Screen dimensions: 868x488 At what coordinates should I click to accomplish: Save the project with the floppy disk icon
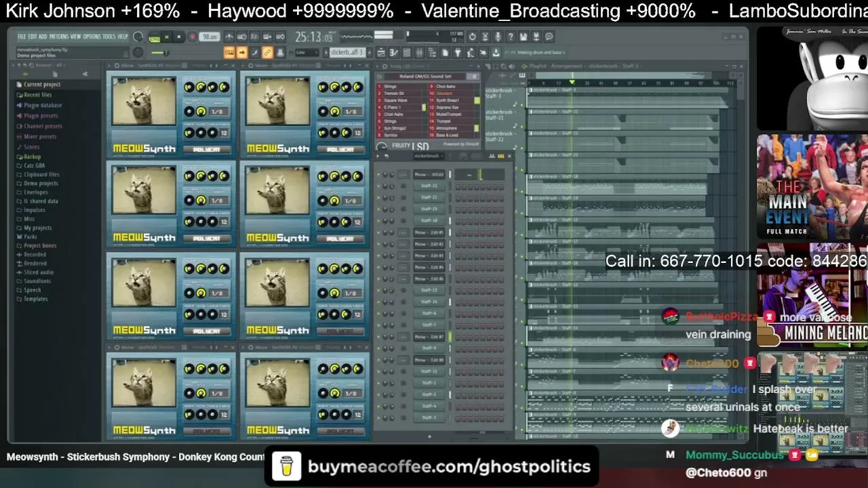click(x=523, y=37)
